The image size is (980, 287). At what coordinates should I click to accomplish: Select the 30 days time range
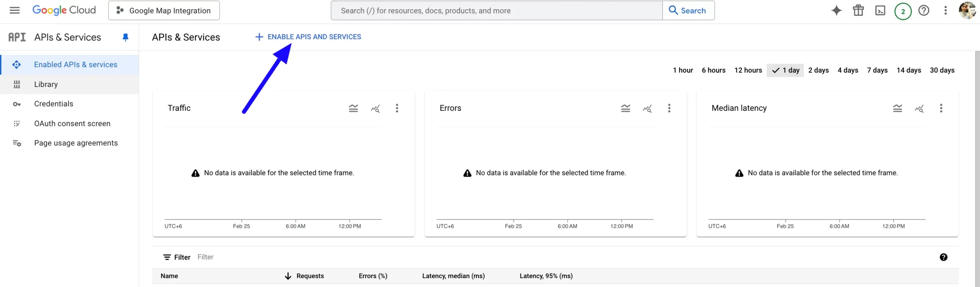[942, 70]
